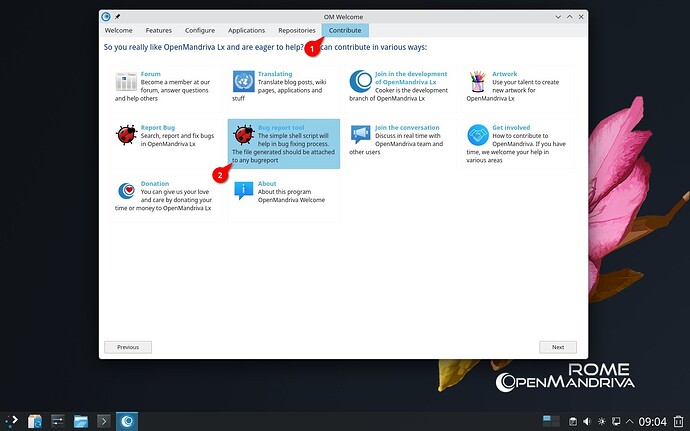Open the Artwork link title

click(505, 74)
